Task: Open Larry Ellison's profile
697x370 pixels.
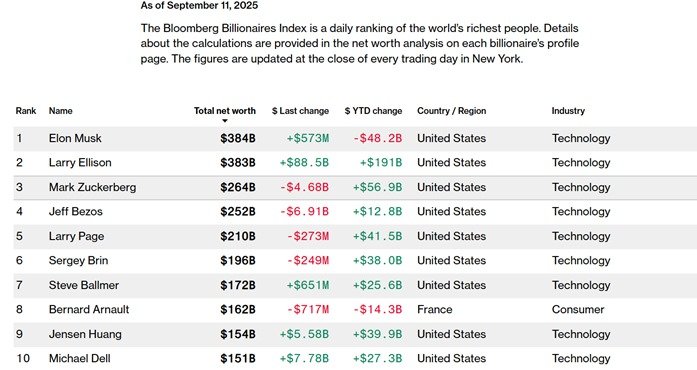Action: coord(80,163)
